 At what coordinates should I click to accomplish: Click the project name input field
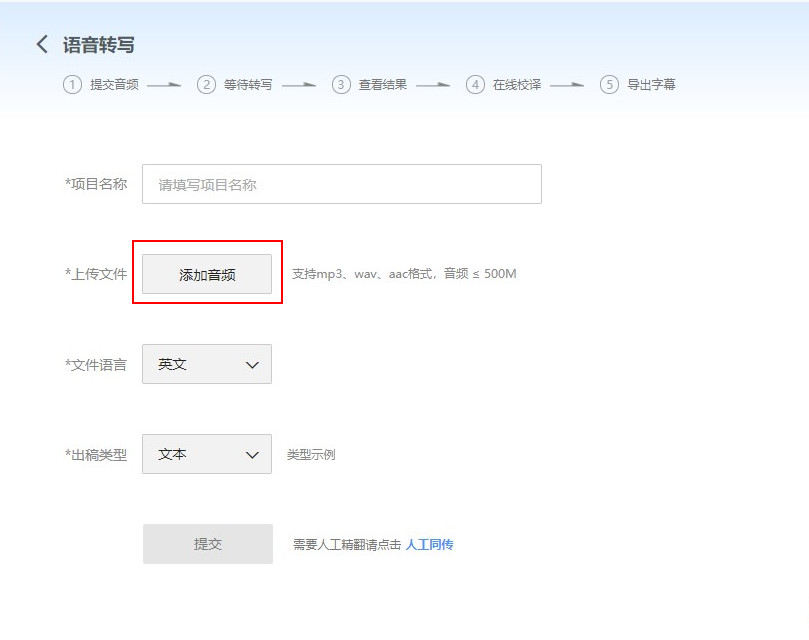[341, 183]
